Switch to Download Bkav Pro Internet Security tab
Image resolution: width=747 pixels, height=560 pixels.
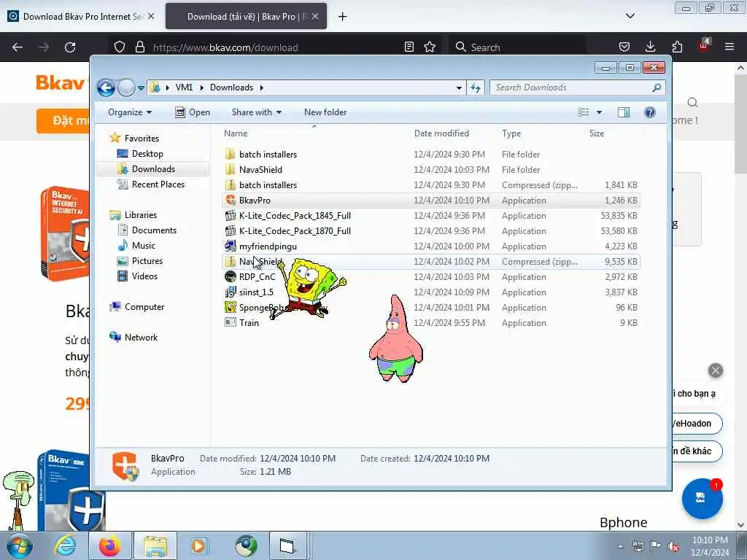pos(80,16)
